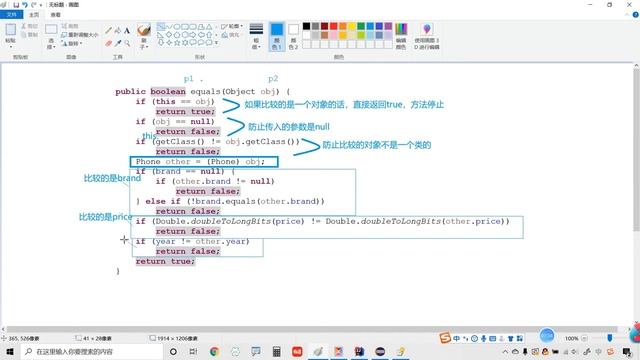Select Color 1 foreground button
640x360 pixels.
(276, 36)
